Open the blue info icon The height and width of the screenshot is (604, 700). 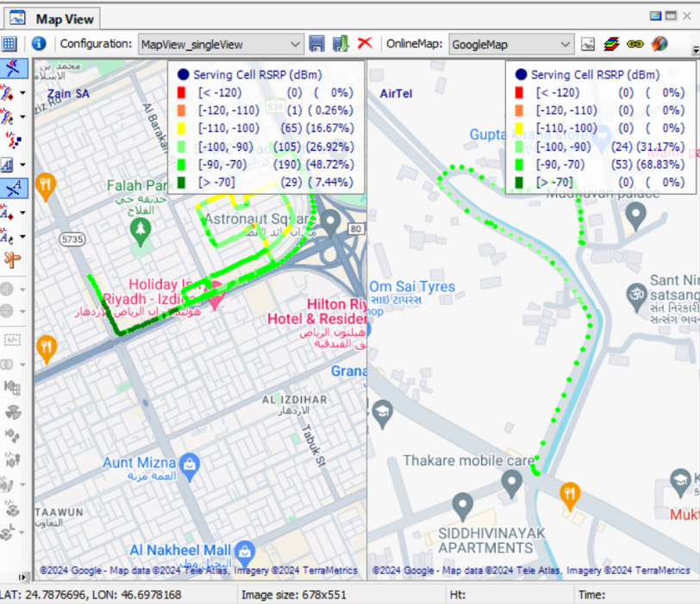[x=39, y=44]
